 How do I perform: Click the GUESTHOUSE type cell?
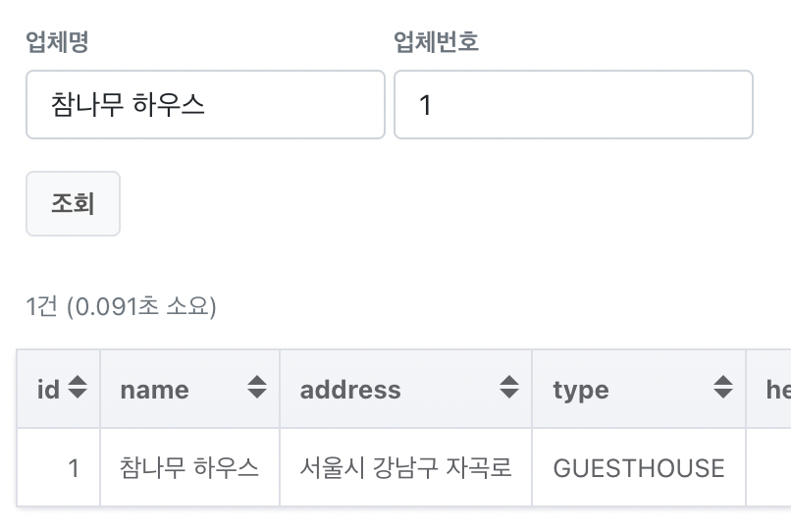(638, 468)
